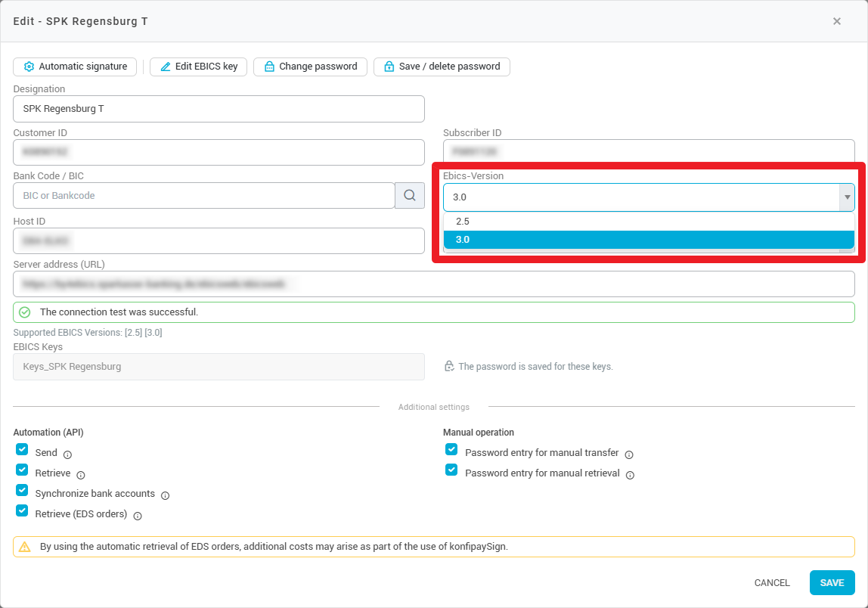
Task: Click info icon next to Send
Action: pos(67,454)
